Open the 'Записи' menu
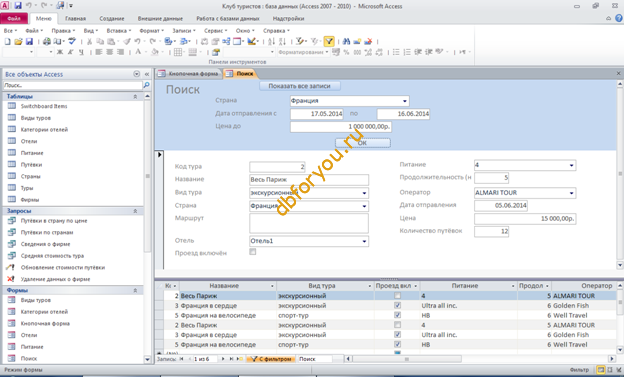Viewport: 624px width, 377px height. (x=183, y=31)
